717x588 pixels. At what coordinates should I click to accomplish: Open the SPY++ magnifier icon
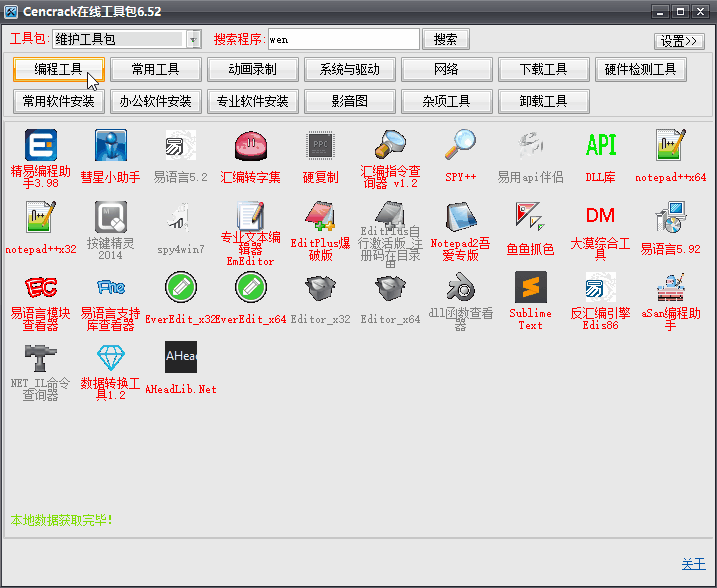click(460, 146)
